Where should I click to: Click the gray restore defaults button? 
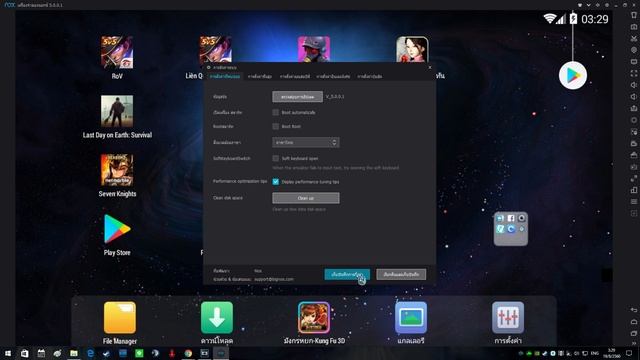pyautogui.click(x=401, y=274)
